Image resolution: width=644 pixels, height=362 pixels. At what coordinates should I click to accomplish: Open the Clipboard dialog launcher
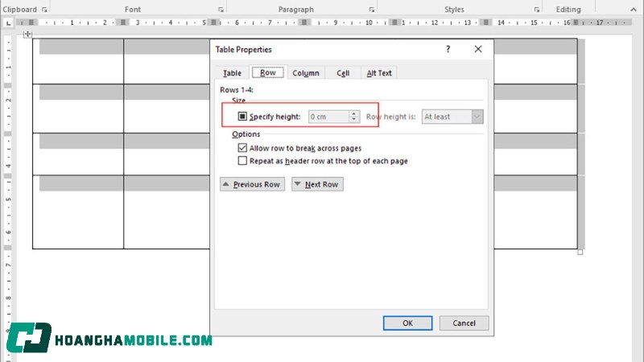44,10
